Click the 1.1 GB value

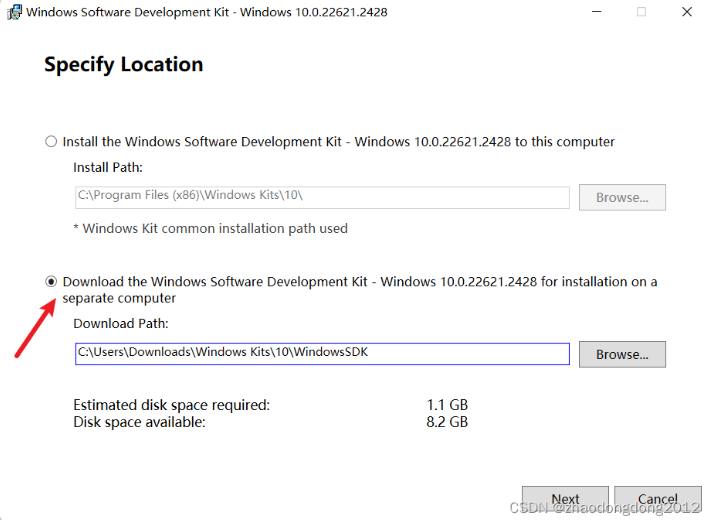(447, 405)
